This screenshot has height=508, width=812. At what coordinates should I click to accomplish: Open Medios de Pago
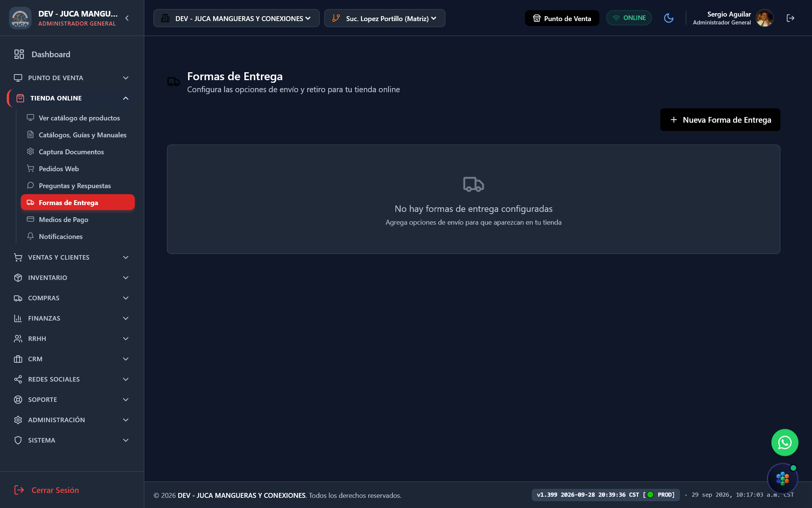(x=78, y=219)
